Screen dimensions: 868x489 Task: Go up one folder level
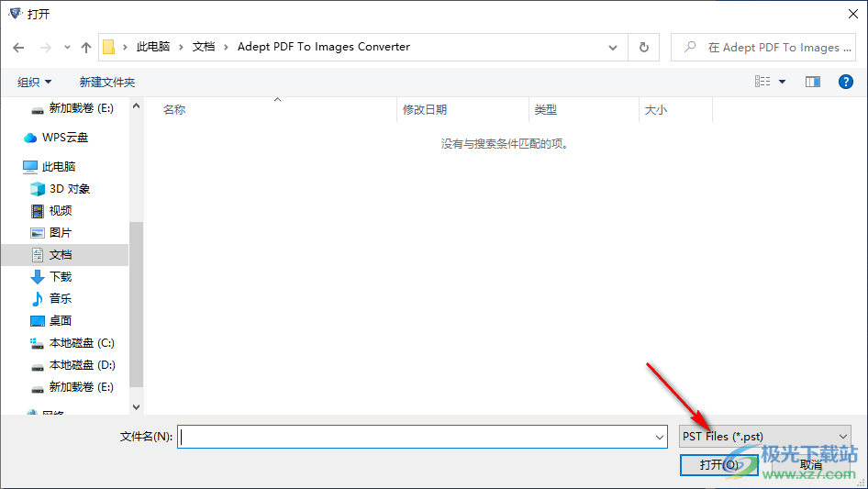tap(86, 48)
